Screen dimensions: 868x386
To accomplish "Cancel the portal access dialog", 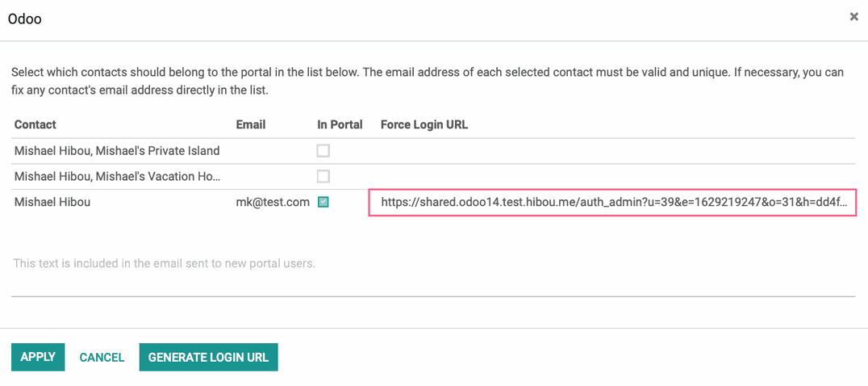I will (102, 358).
